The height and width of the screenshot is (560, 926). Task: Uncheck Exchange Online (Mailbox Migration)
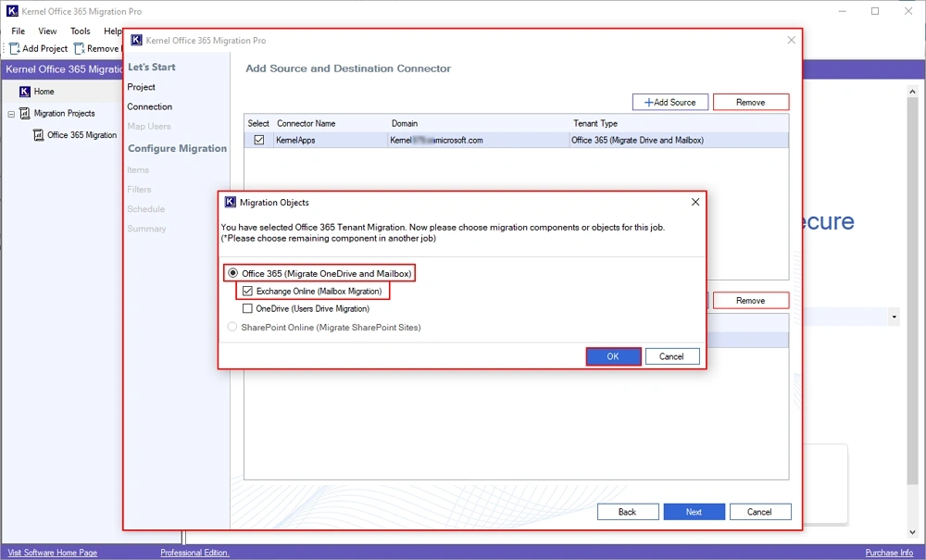(247, 291)
